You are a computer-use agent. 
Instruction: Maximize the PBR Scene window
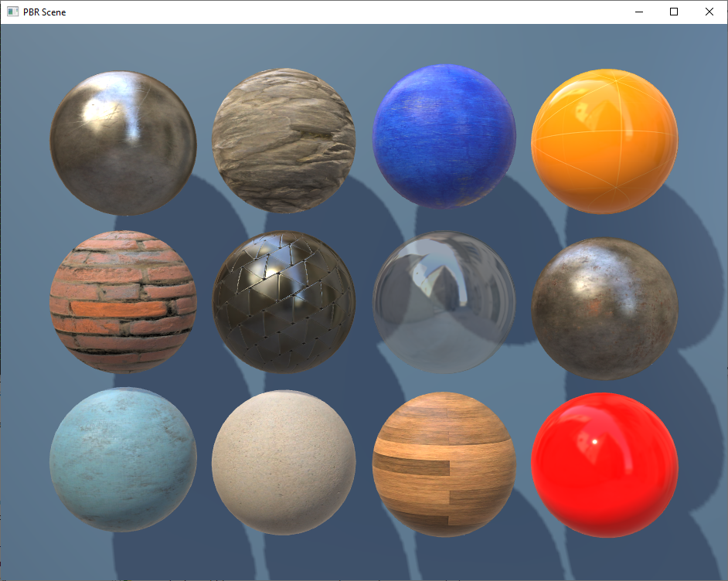tap(674, 12)
